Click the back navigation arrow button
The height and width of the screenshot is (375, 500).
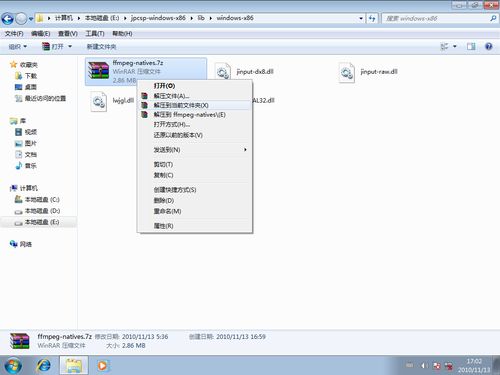click(x=8, y=19)
